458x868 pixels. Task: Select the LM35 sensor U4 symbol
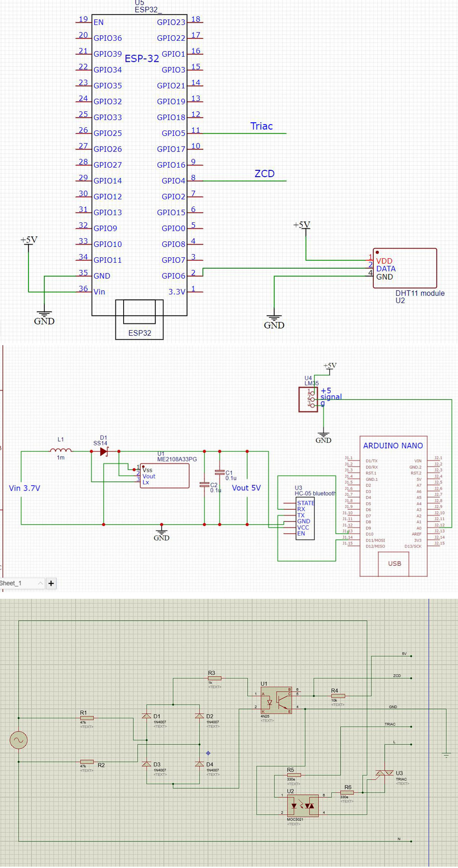click(308, 399)
